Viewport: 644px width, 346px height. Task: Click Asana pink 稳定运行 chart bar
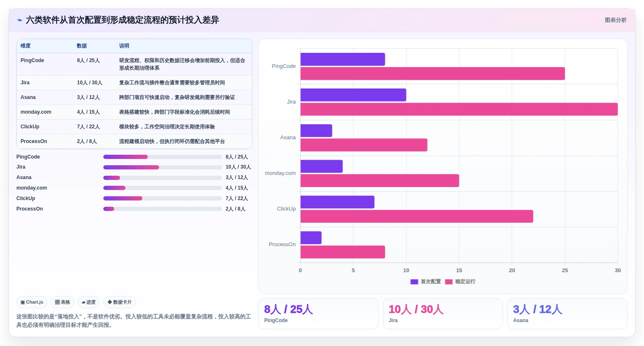pyautogui.click(x=364, y=145)
